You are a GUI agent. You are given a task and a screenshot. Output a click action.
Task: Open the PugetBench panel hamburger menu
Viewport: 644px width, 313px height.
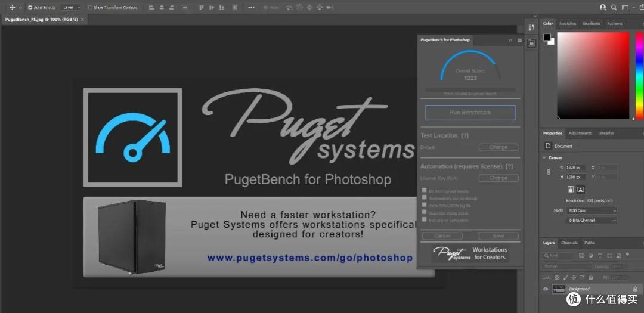tap(519, 41)
